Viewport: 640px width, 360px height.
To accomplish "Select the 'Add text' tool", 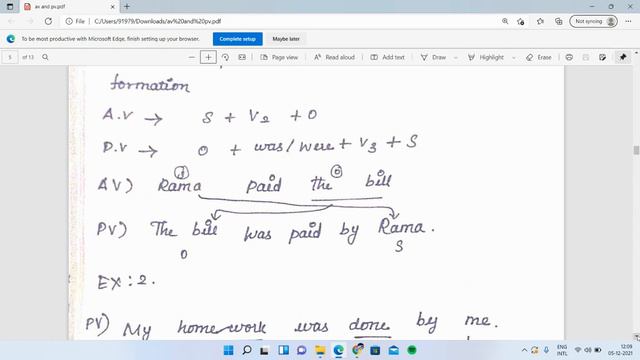I will (387, 57).
